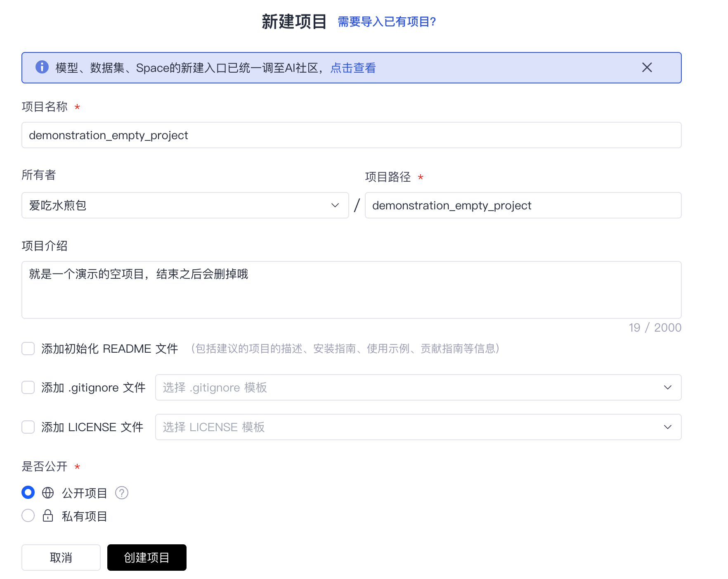Click the 取消 button
728x579 pixels.
tap(61, 557)
